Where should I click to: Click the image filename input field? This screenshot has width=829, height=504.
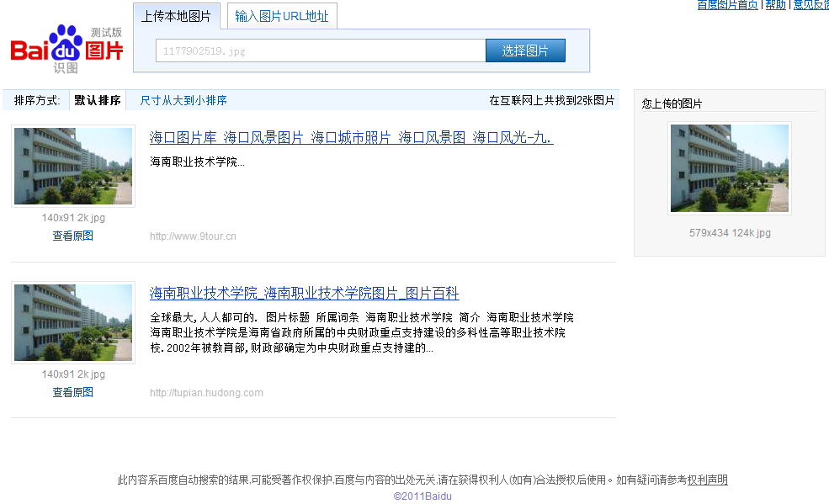click(320, 51)
